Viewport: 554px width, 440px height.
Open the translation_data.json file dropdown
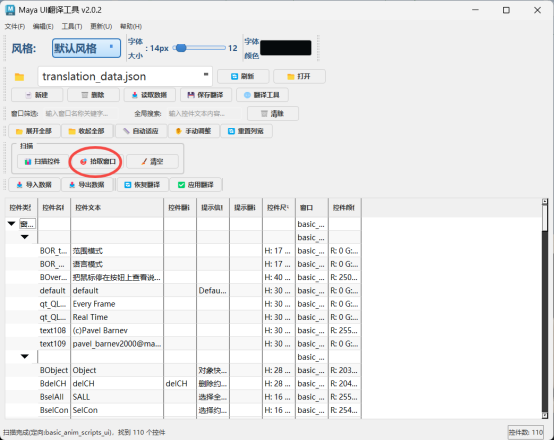(125, 76)
